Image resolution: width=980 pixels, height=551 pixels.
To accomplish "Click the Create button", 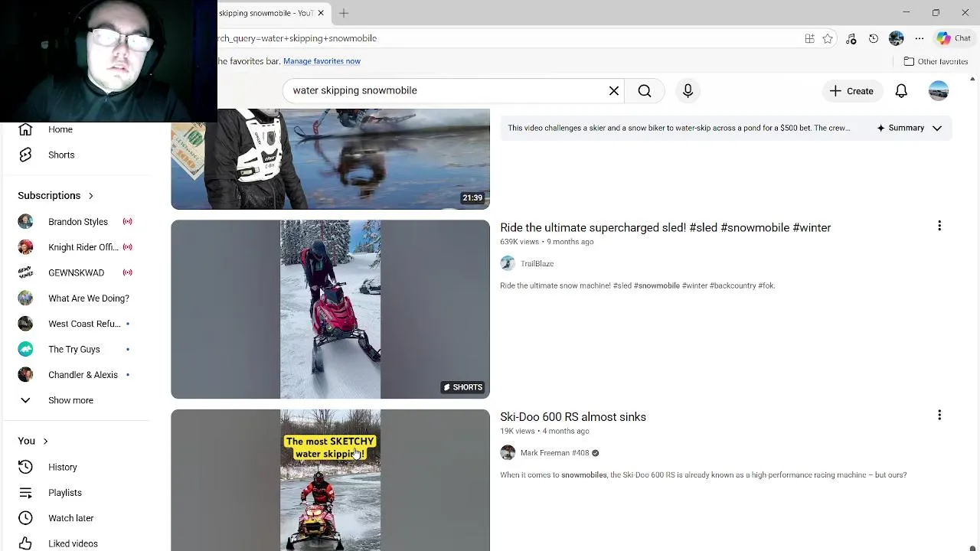I will [851, 91].
